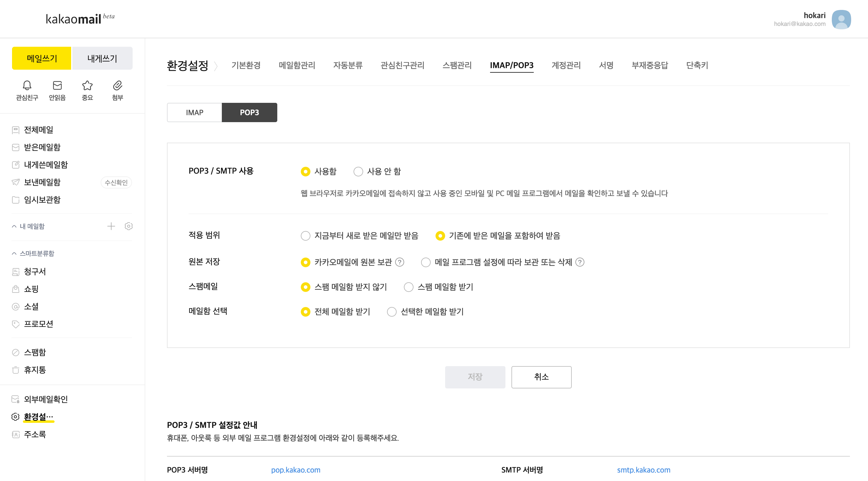Select 지금부터 새로 받은 메일만 받음 option
868x481 pixels.
[x=306, y=236]
